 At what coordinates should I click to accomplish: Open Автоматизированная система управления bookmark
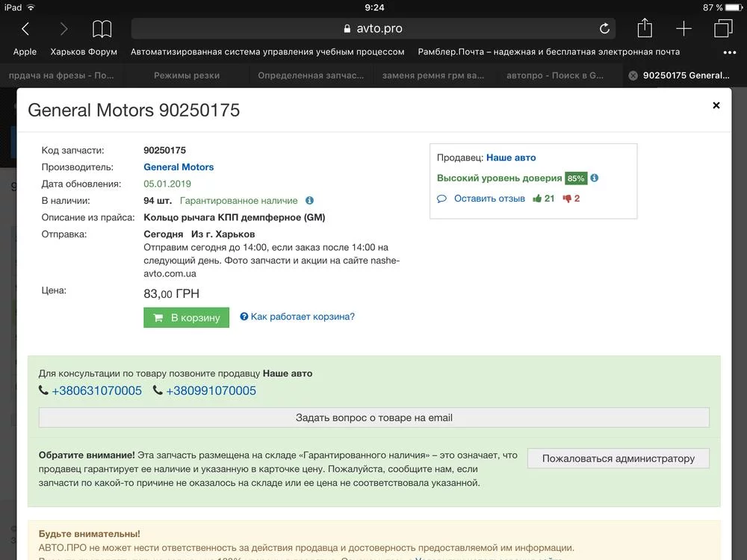point(267,52)
